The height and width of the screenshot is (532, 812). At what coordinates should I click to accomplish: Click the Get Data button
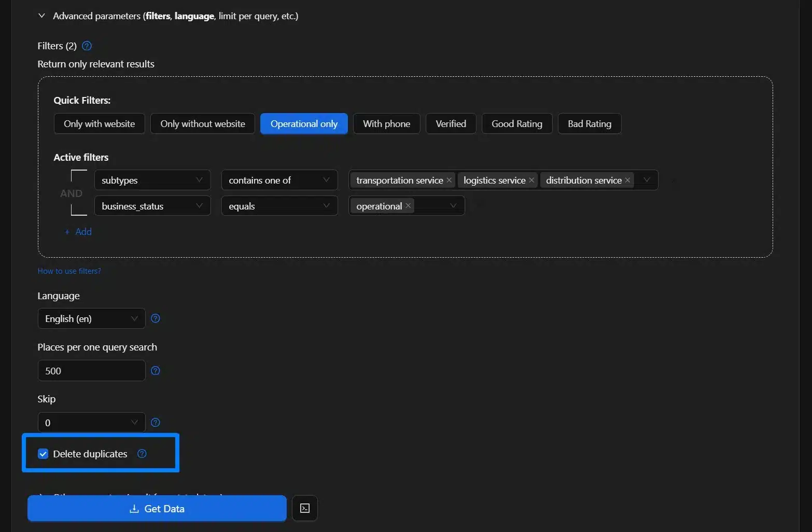(x=157, y=509)
